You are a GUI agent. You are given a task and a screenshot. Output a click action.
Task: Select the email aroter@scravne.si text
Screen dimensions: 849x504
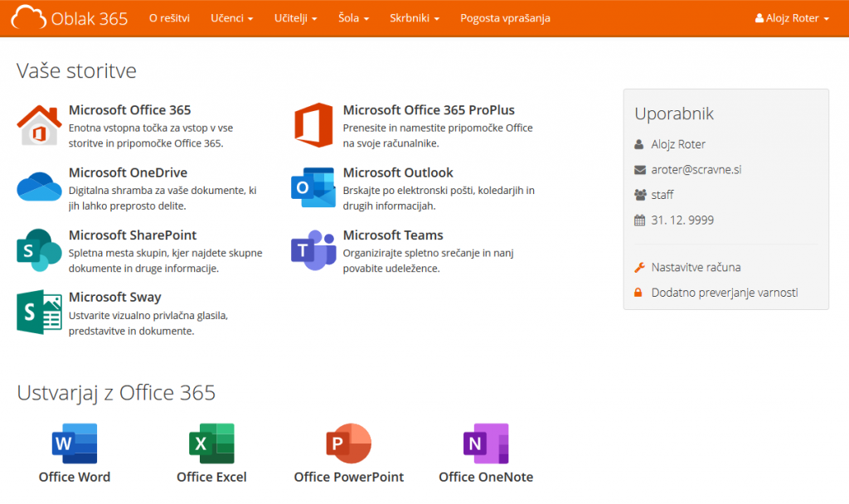(696, 170)
